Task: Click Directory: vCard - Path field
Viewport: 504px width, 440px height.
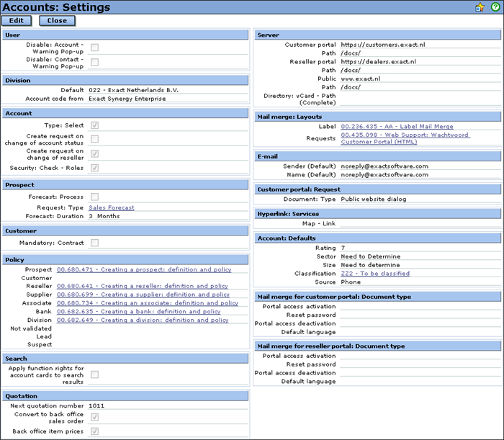Action: point(420,99)
